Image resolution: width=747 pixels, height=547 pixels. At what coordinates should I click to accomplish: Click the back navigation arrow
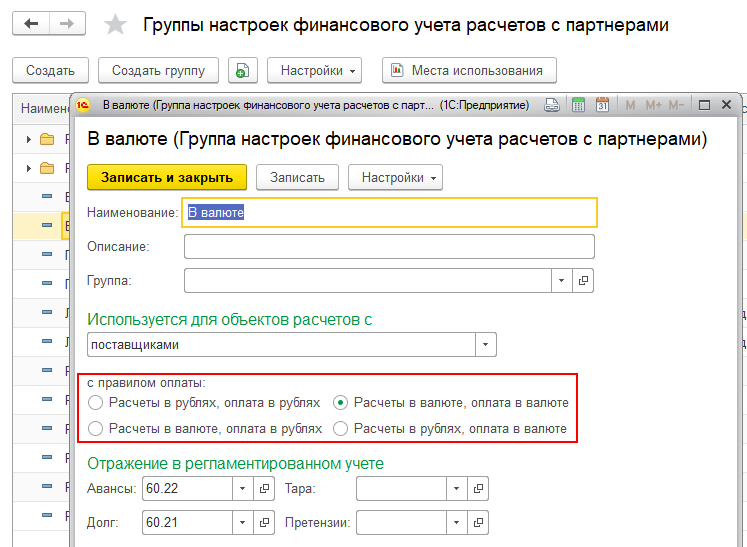click(31, 24)
